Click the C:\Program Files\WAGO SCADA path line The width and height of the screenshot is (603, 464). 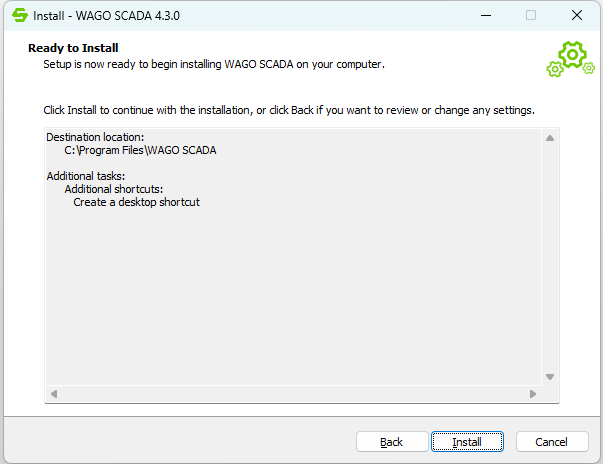click(x=140, y=150)
